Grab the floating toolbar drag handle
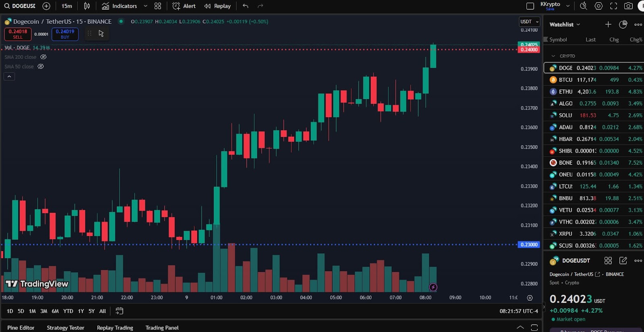The width and height of the screenshot is (644, 332). 89,33
